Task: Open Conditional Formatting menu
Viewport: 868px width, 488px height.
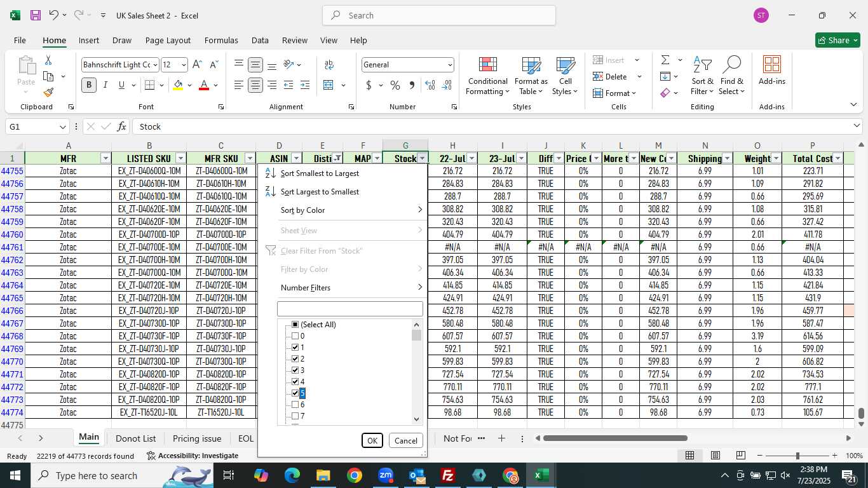Action: coord(487,76)
